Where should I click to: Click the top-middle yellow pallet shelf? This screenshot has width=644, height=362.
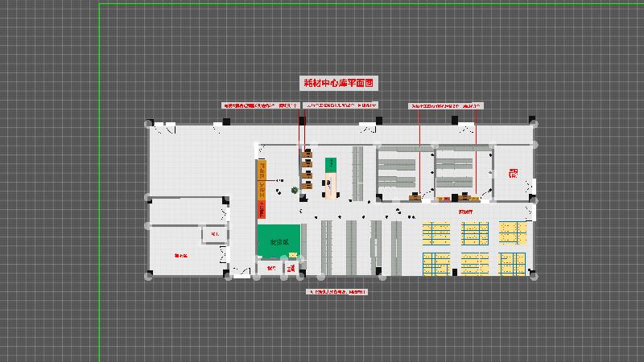pyautogui.click(x=474, y=232)
